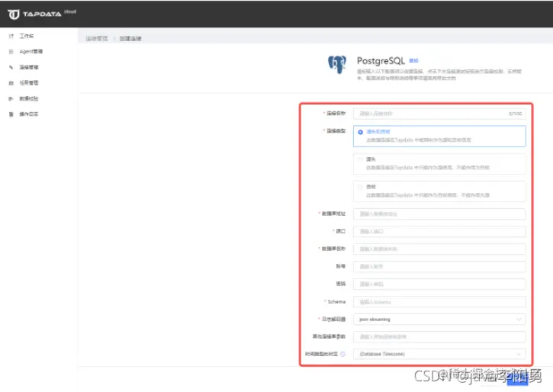Go back via 连接管理 breadcrumb link

click(97, 38)
